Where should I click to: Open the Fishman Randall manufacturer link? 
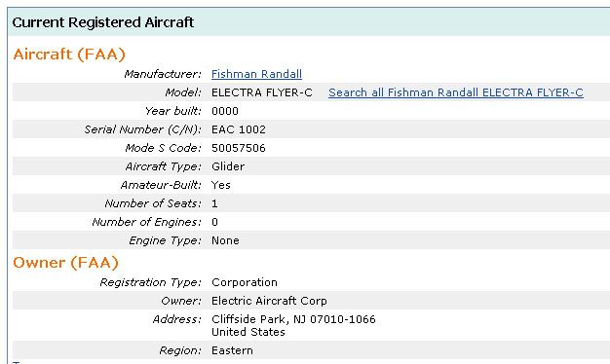pos(256,74)
